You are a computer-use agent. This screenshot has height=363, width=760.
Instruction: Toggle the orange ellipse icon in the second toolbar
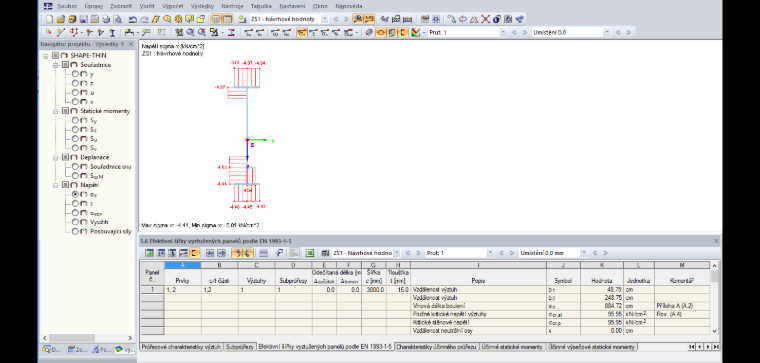[x=381, y=32]
